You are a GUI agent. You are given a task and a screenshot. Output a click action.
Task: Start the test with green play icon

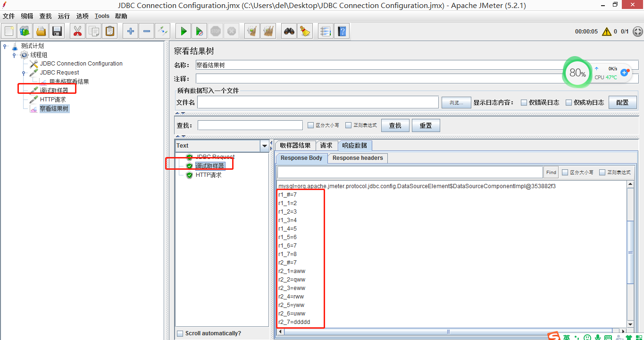(x=184, y=32)
